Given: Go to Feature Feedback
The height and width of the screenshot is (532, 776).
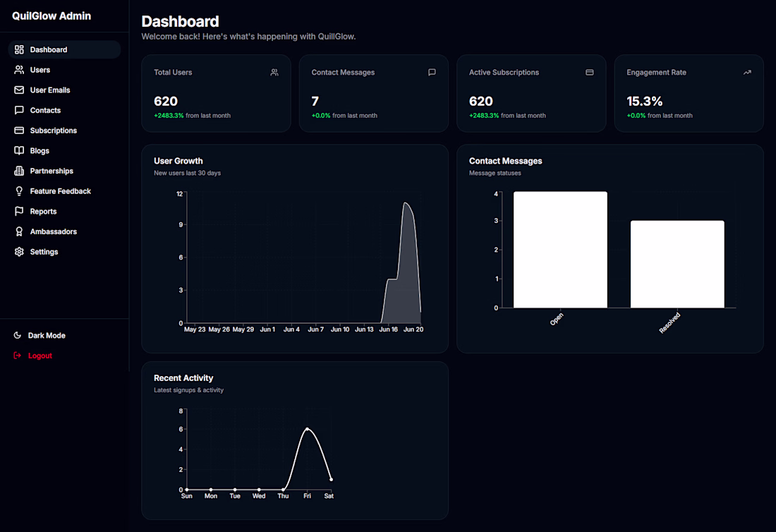Looking at the screenshot, I should [x=64, y=191].
